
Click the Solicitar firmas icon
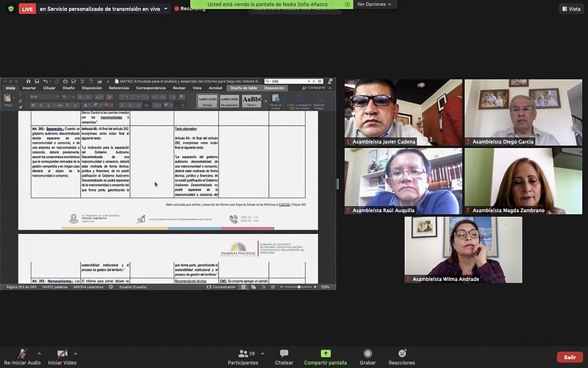pyautogui.click(x=319, y=99)
